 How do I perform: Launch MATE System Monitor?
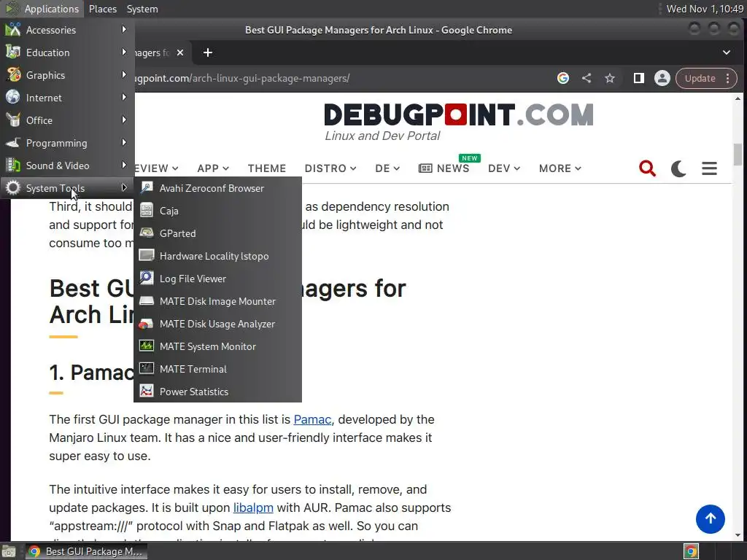click(217, 346)
